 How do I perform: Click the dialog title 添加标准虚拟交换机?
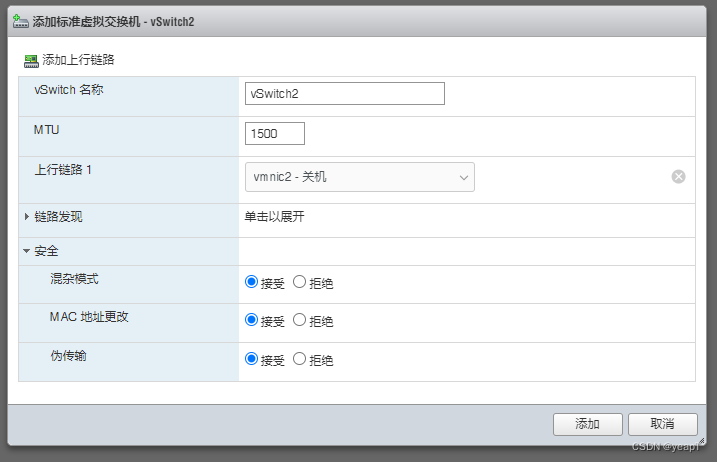point(86,21)
